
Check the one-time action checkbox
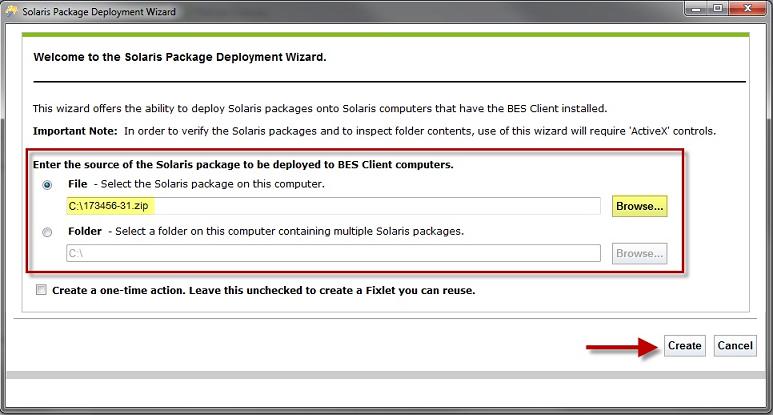[x=41, y=290]
